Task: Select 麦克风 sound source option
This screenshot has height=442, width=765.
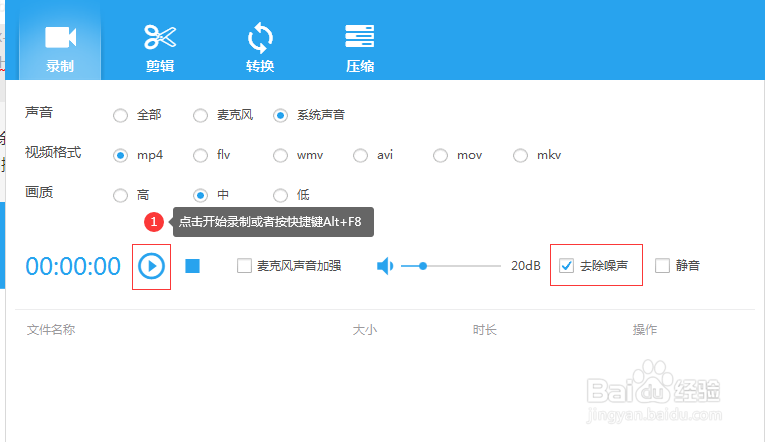Action: point(201,116)
